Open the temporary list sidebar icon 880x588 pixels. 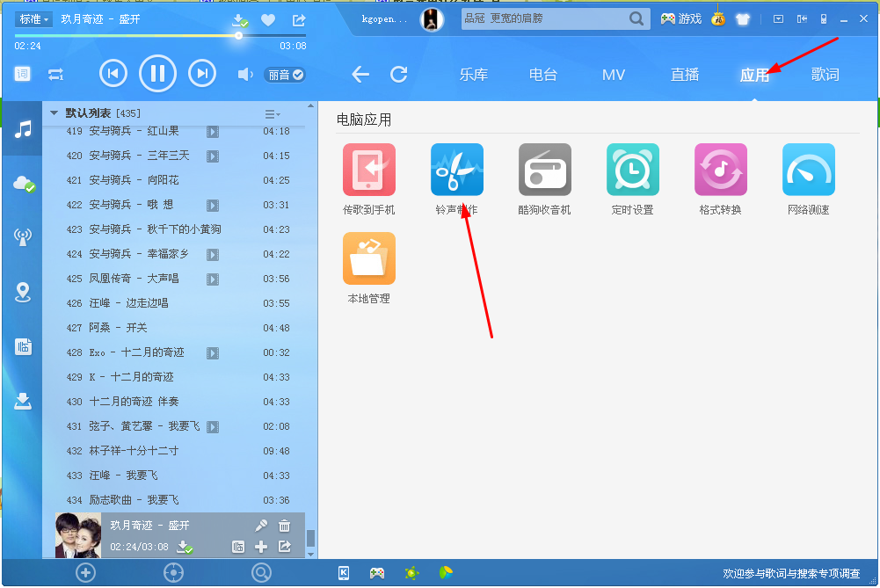[23, 347]
